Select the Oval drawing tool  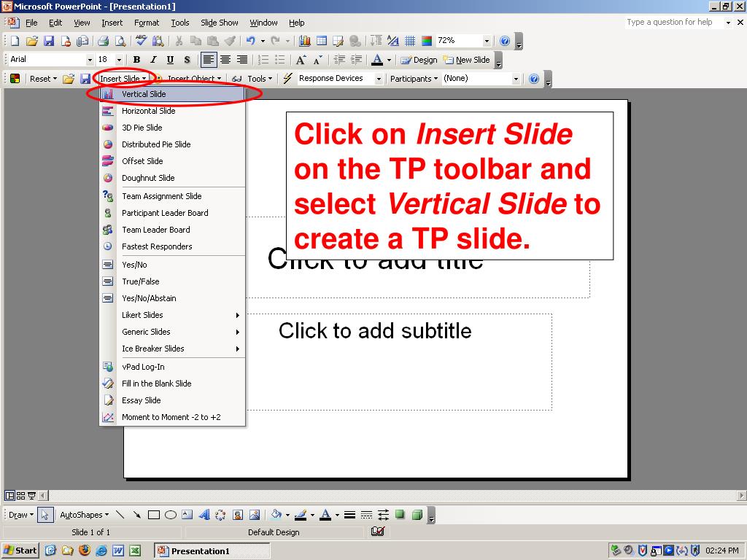(x=171, y=515)
